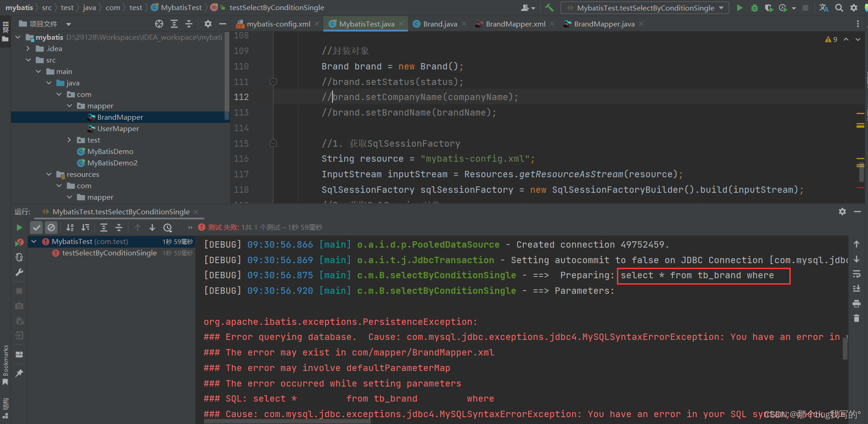The image size is (868, 424).
Task: Sort tests alphabetically icon
Action: point(70,228)
